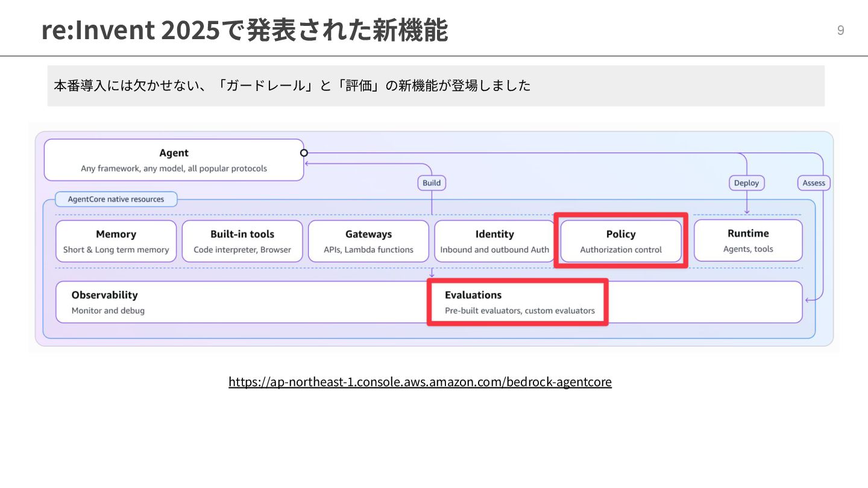The image size is (868, 488).
Task: Click 'Any framework, any model' subtitle
Action: (174, 169)
